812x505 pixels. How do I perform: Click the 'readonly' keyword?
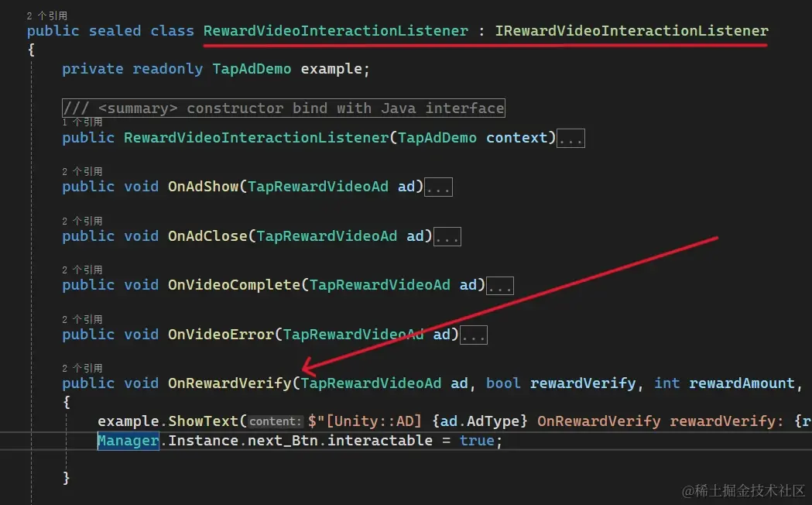[167, 69]
